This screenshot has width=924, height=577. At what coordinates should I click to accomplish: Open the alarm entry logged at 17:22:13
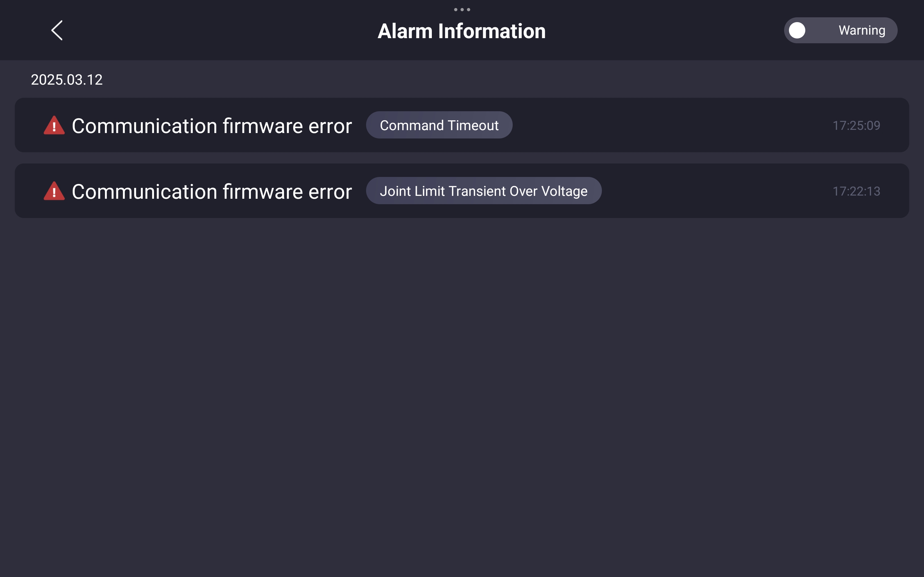[462, 191]
